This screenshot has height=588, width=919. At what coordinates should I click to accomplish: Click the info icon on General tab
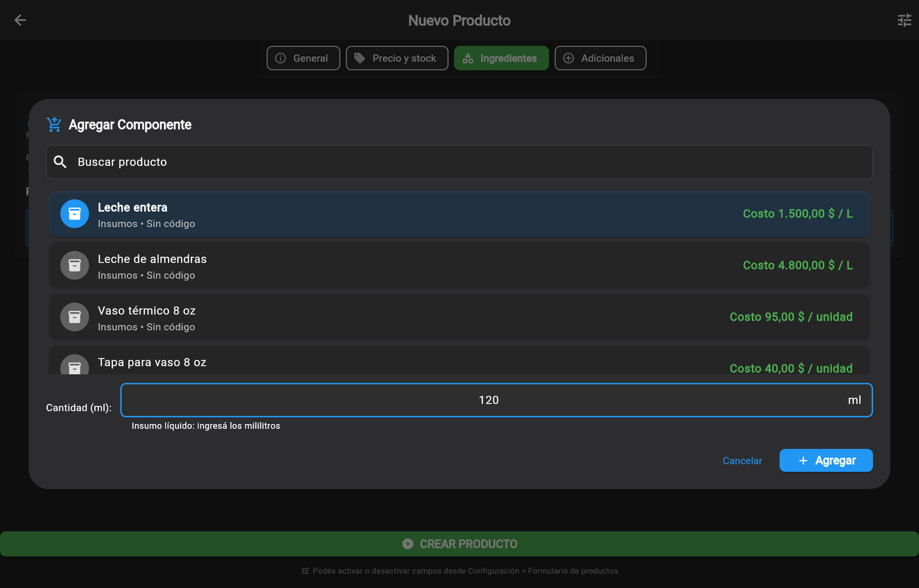click(x=280, y=58)
